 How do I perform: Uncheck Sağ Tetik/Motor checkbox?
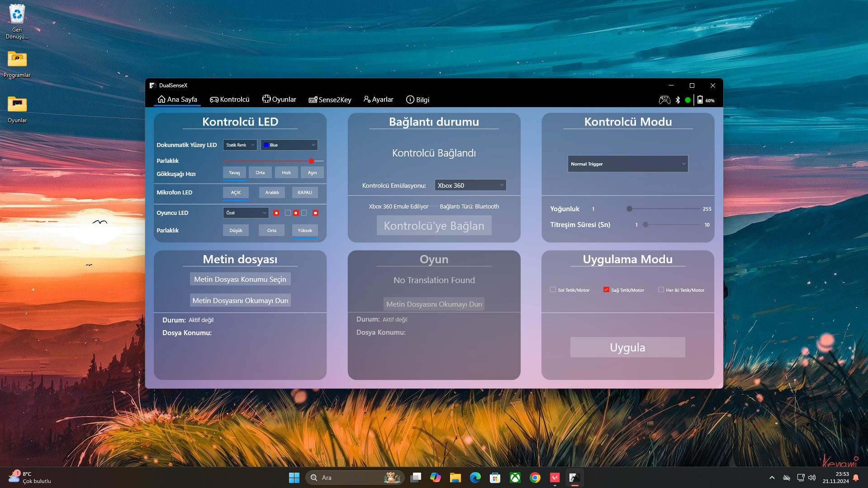click(x=606, y=290)
